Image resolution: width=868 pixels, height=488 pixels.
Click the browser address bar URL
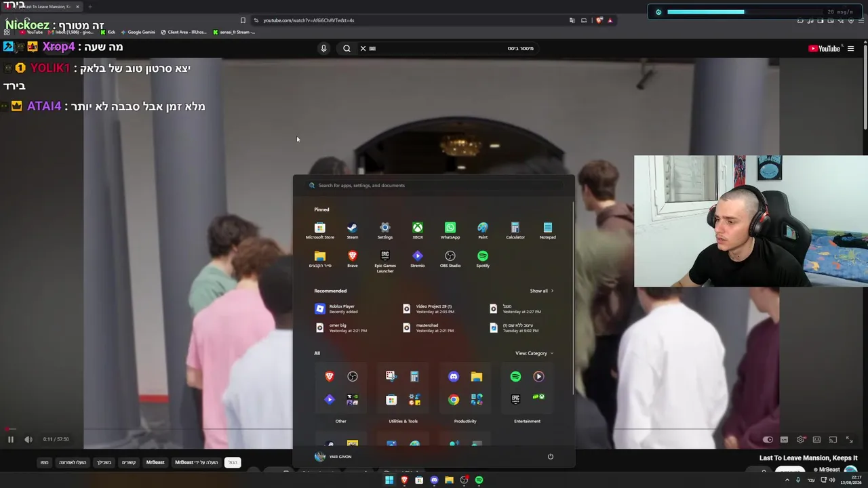pos(309,20)
